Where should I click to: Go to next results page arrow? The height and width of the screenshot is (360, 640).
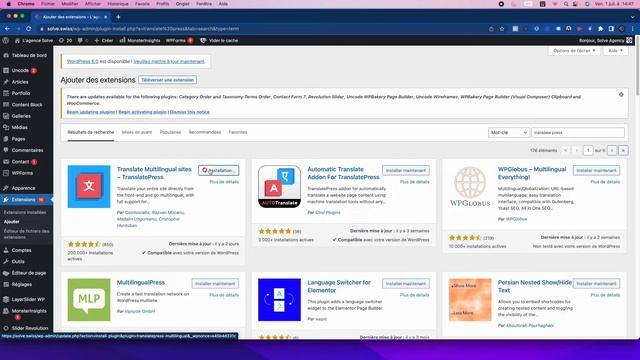coord(612,151)
